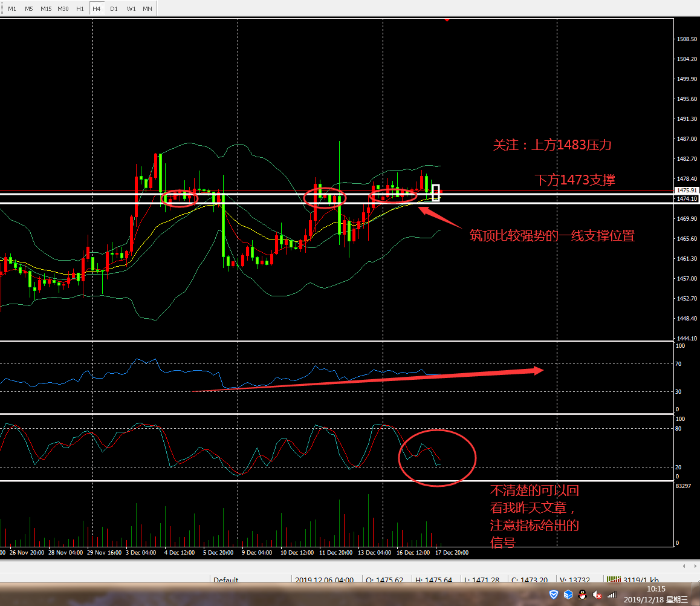Click the 1474.10 line price label
This screenshot has width=700, height=606.
pyautogui.click(x=686, y=199)
